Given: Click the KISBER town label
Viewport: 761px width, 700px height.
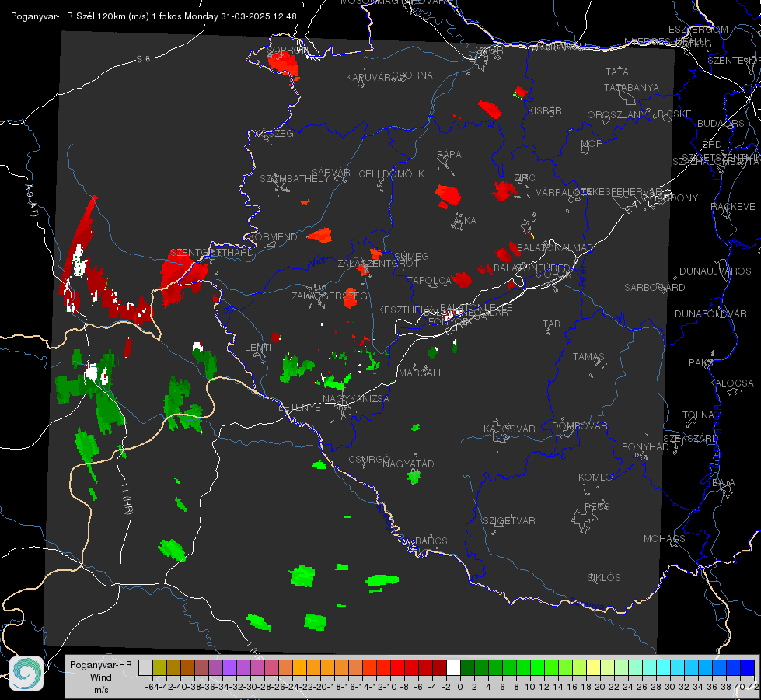Looking at the screenshot, I should (545, 110).
